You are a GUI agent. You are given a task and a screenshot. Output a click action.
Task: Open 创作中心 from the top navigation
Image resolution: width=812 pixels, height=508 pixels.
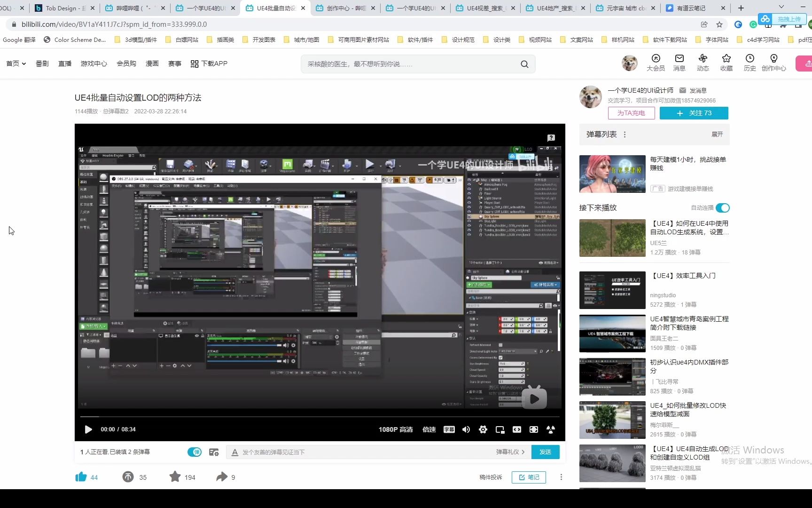coord(774,63)
